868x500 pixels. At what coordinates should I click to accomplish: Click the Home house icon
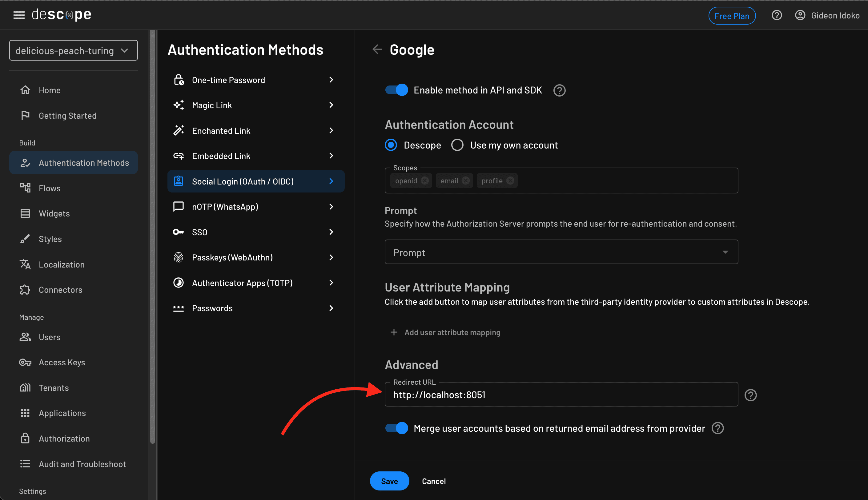tap(25, 90)
